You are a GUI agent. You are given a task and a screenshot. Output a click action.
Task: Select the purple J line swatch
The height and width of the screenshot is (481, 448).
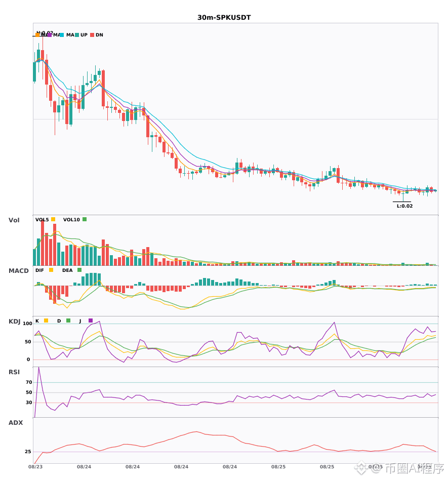point(91,320)
